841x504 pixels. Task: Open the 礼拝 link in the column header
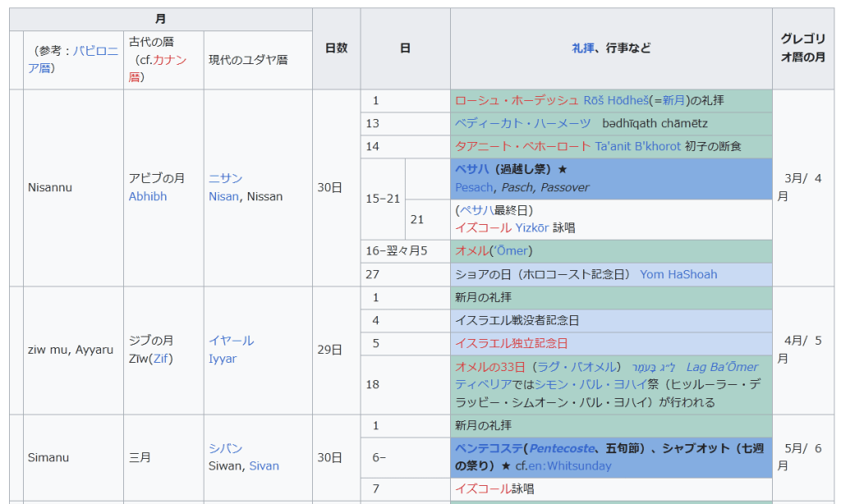pyautogui.click(x=582, y=48)
